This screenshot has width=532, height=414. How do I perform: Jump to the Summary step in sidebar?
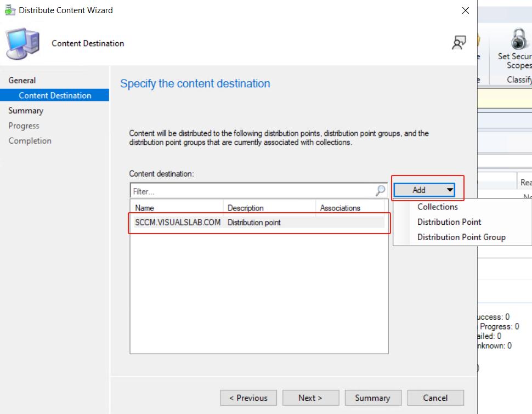pyautogui.click(x=25, y=110)
